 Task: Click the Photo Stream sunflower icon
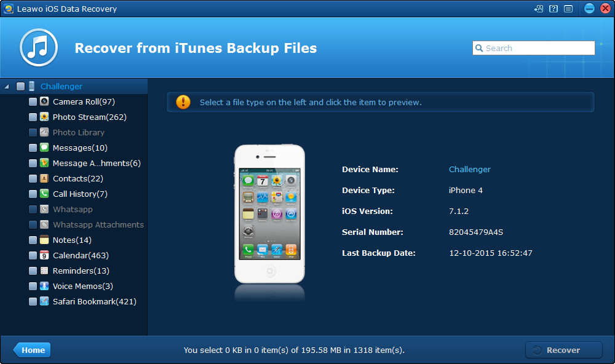click(44, 117)
